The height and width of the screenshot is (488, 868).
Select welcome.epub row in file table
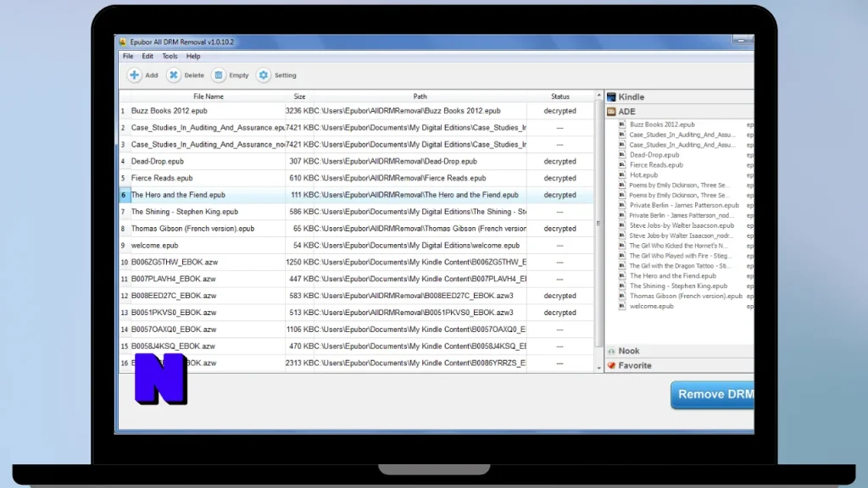click(x=357, y=245)
